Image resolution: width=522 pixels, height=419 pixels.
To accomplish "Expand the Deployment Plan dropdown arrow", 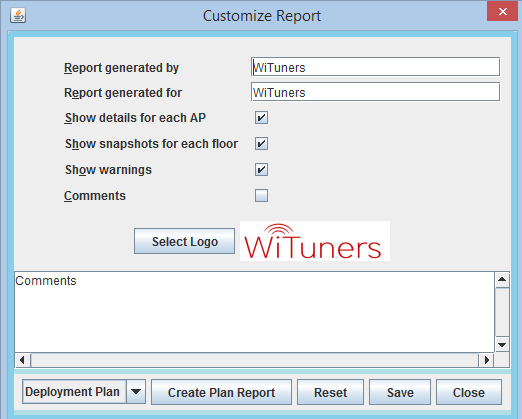I will coord(136,392).
